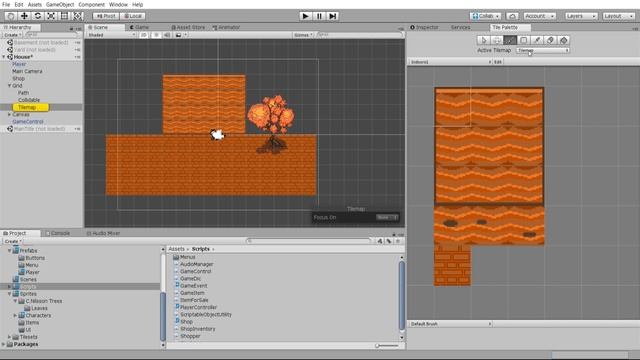Open the Assets menu
The image size is (640, 360).
coord(35,4)
